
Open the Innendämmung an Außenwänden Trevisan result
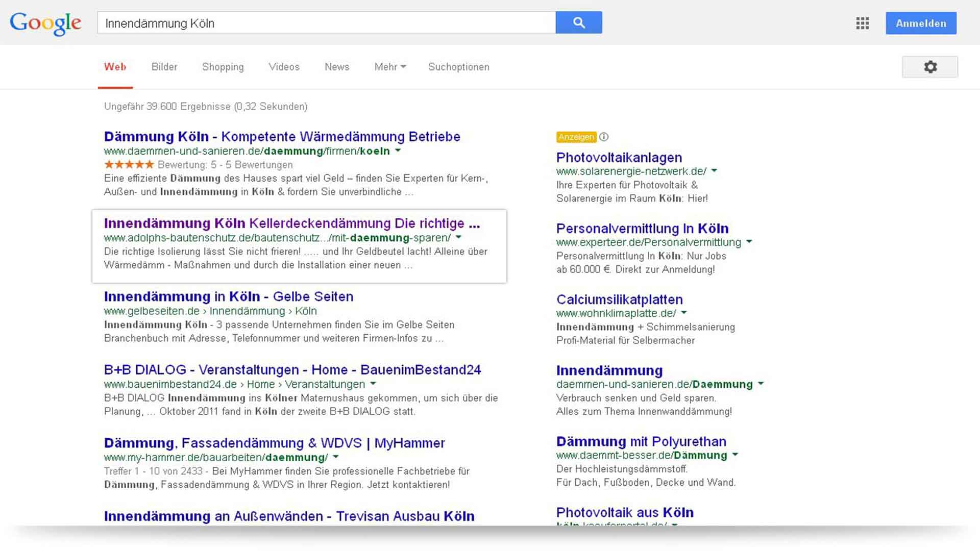tap(289, 516)
